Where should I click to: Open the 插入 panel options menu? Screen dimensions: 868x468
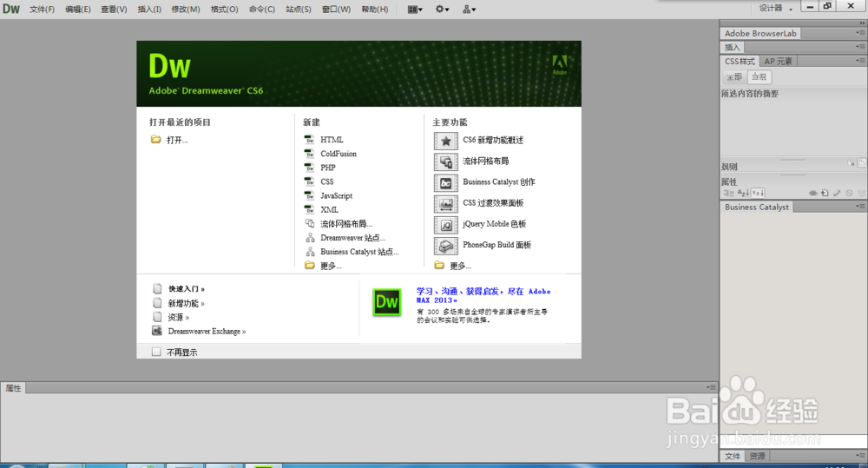[860, 47]
